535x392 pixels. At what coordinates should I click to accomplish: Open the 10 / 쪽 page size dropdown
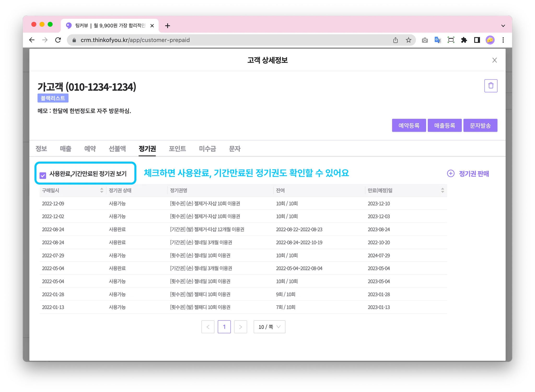[x=269, y=327]
